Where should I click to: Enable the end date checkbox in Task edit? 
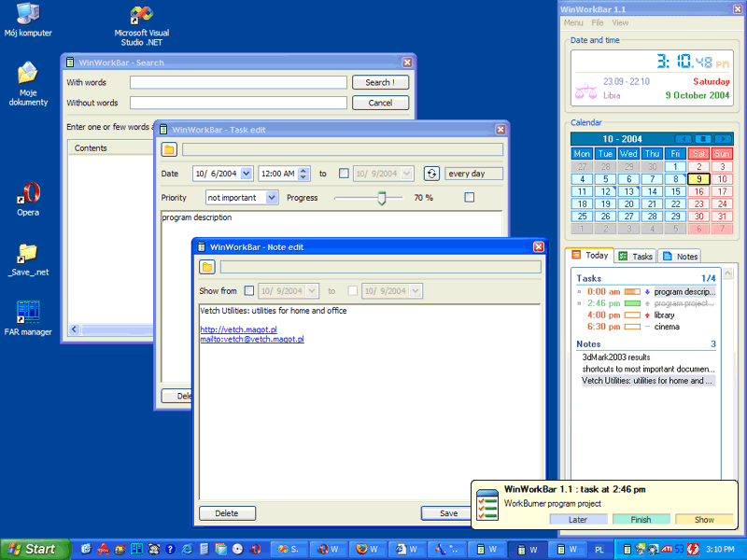pyautogui.click(x=345, y=174)
